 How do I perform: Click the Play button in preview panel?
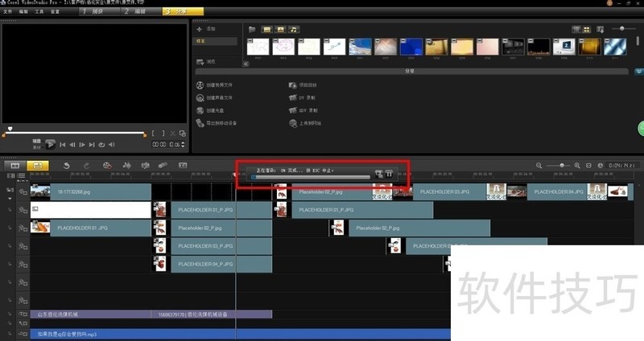[50, 145]
